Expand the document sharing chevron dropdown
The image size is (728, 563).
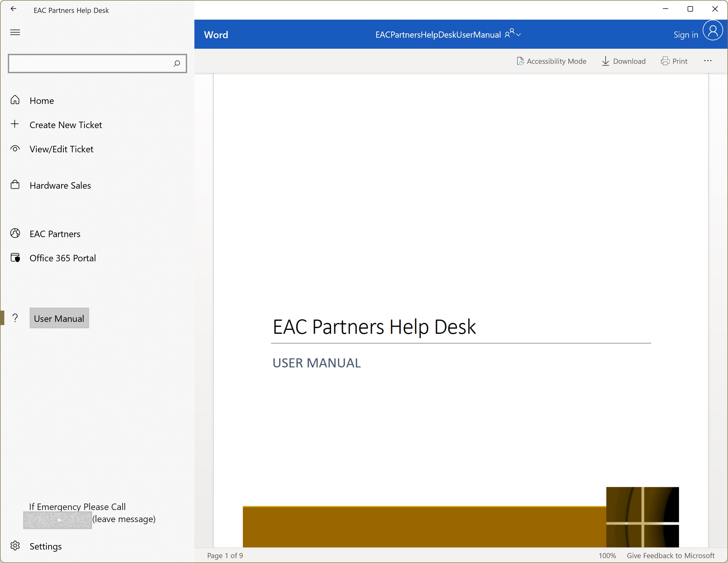pyautogui.click(x=518, y=35)
